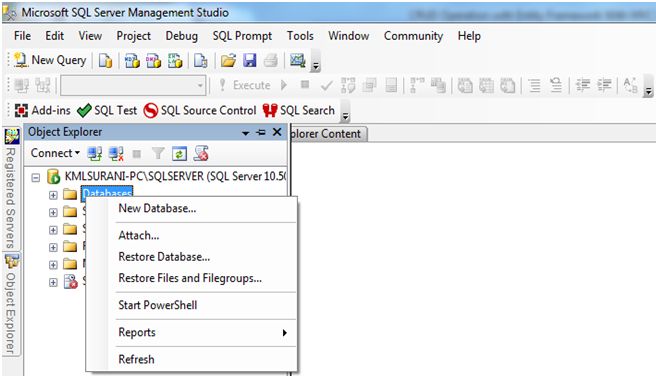Click the Filter funnel icon in Object Explorer
The height and width of the screenshot is (376, 656).
tap(158, 154)
